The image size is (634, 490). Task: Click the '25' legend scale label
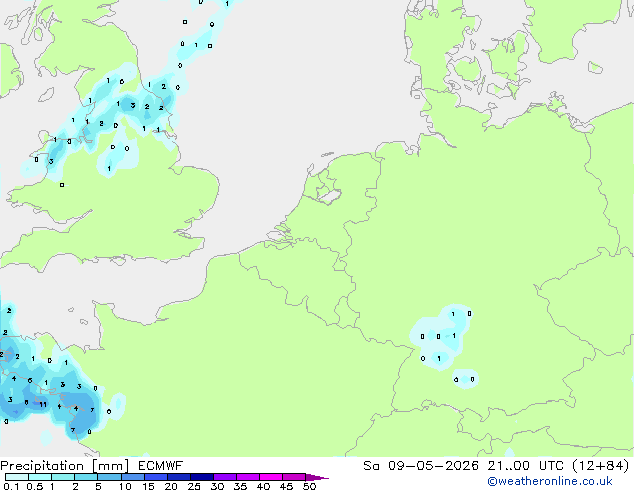point(194,486)
